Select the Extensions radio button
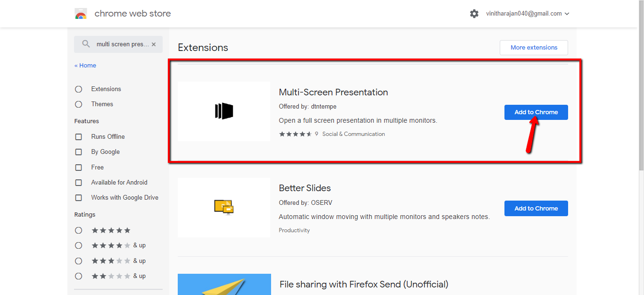This screenshot has height=295, width=644. click(79, 89)
